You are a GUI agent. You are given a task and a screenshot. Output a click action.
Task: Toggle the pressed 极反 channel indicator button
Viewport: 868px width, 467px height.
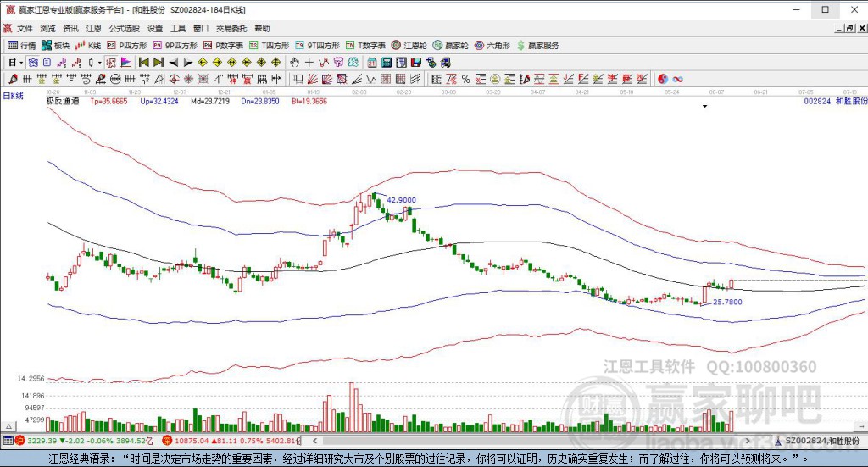pos(111,63)
